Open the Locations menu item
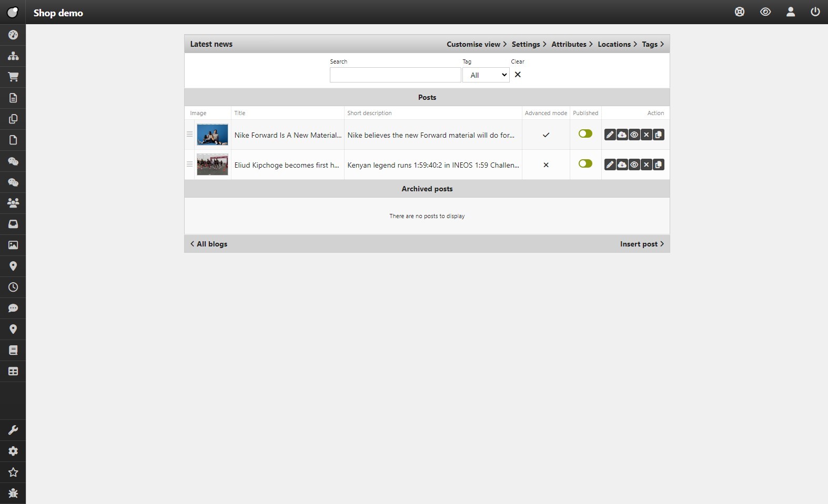The image size is (828, 504). tap(617, 44)
